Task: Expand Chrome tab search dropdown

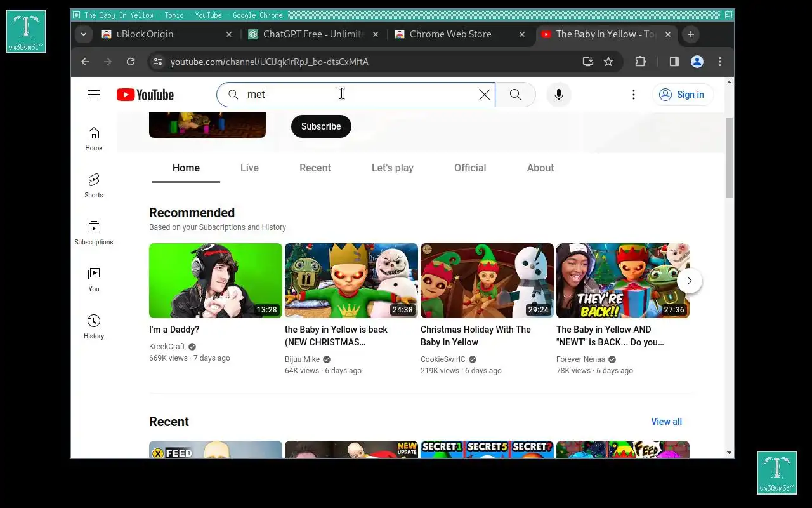Action: click(84, 34)
